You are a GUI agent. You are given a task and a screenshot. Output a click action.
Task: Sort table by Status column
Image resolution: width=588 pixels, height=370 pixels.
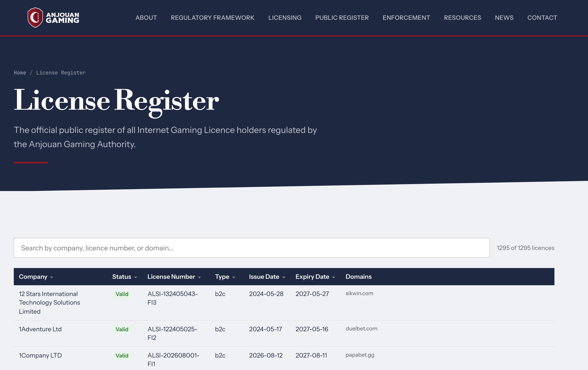pyautogui.click(x=125, y=276)
